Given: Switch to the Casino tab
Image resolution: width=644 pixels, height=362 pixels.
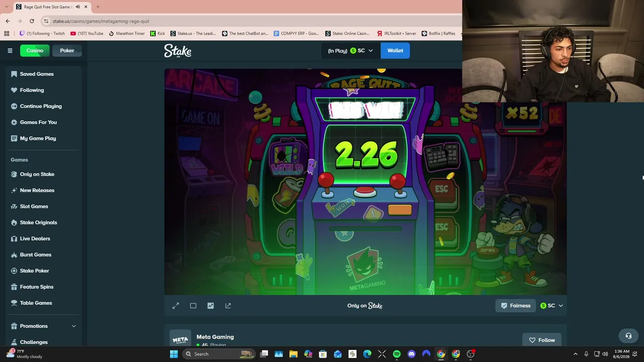Looking at the screenshot, I should 35,50.
